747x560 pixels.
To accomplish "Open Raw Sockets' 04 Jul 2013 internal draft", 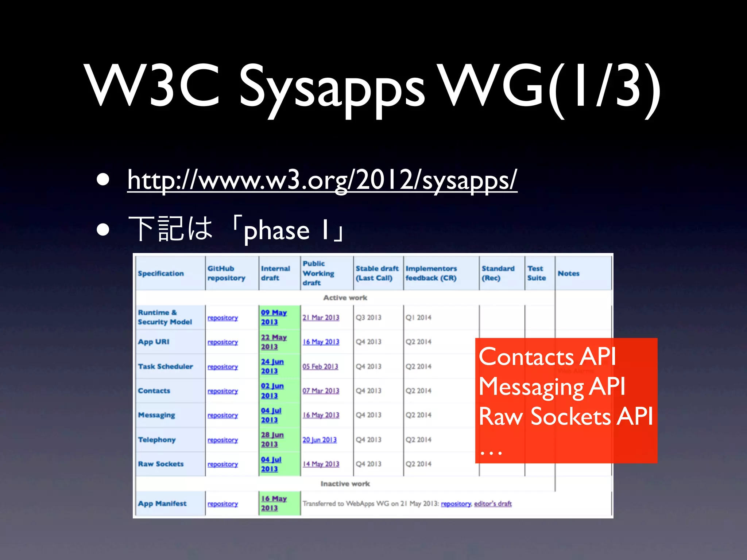I will 271,464.
